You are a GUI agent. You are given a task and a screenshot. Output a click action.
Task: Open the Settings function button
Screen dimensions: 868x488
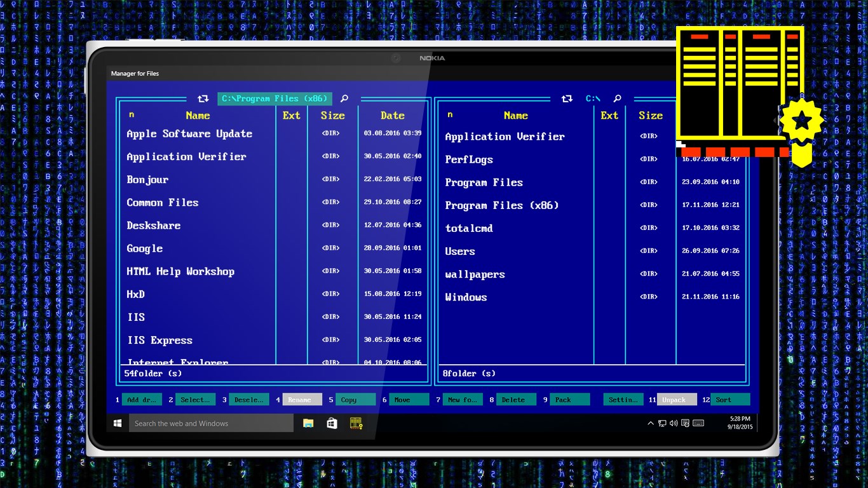(623, 399)
